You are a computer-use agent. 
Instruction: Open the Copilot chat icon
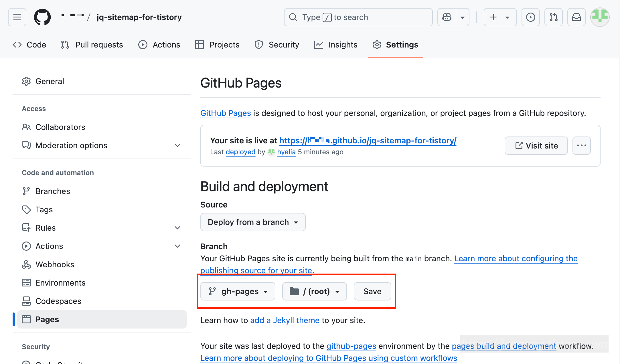tap(447, 17)
